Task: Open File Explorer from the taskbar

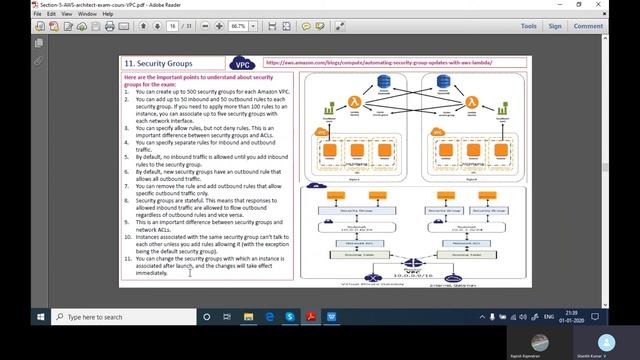Action: point(248,317)
